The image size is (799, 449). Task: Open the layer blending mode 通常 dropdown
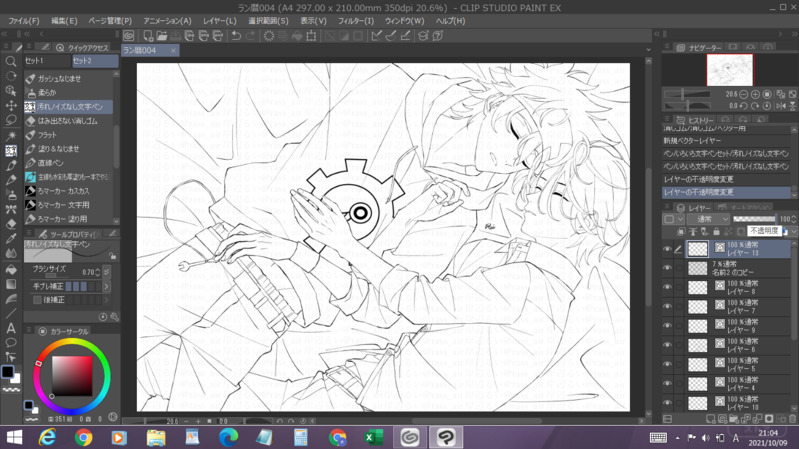(708, 219)
